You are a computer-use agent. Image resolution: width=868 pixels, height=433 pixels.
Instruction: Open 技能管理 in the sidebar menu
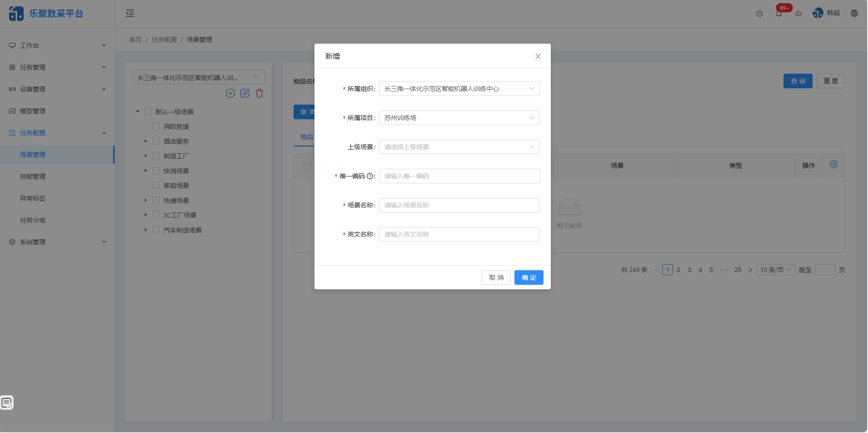(33, 176)
